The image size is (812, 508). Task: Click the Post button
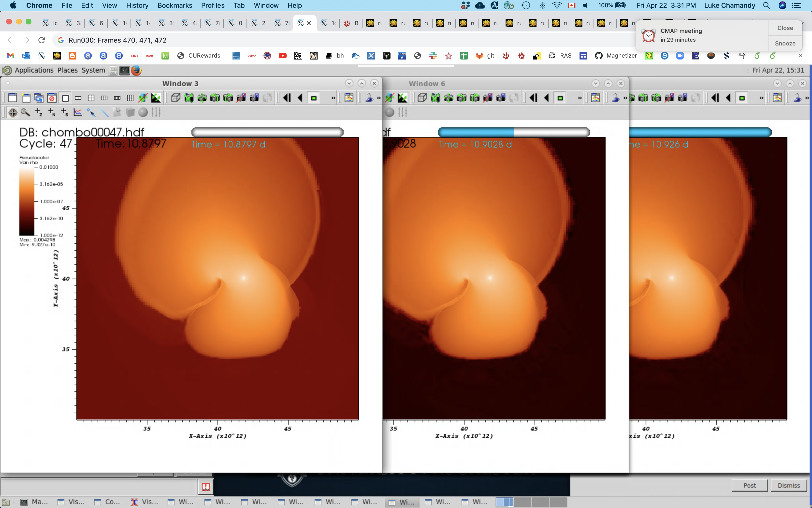pyautogui.click(x=750, y=486)
